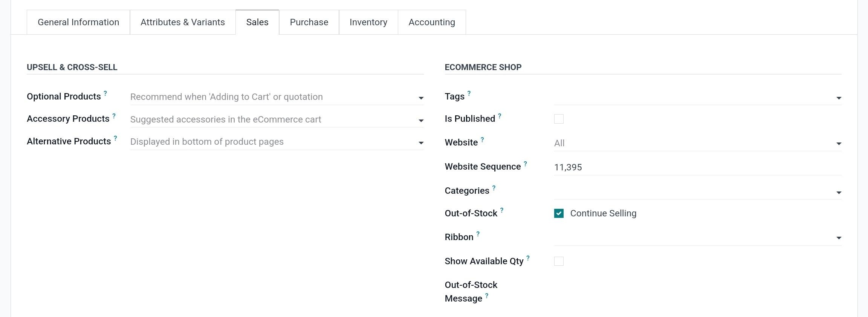Open the Accounting tab
Screen dimensions: 868x317
tap(432, 22)
